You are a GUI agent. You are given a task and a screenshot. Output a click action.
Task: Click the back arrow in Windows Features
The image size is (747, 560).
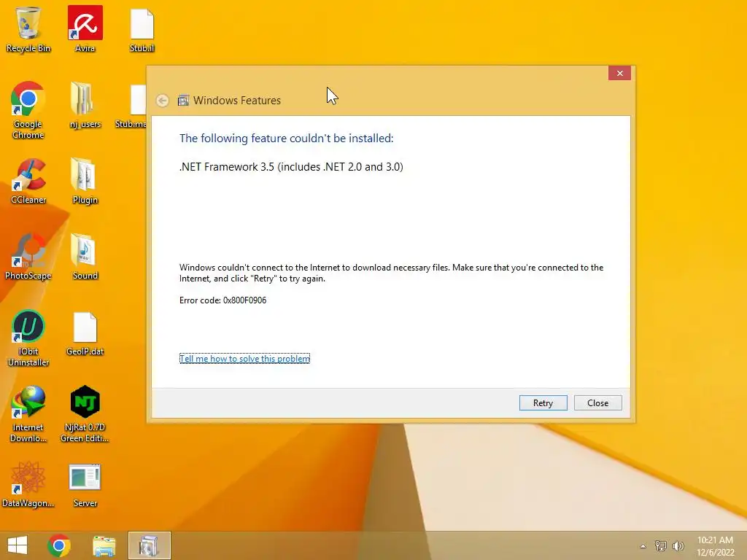pos(163,101)
